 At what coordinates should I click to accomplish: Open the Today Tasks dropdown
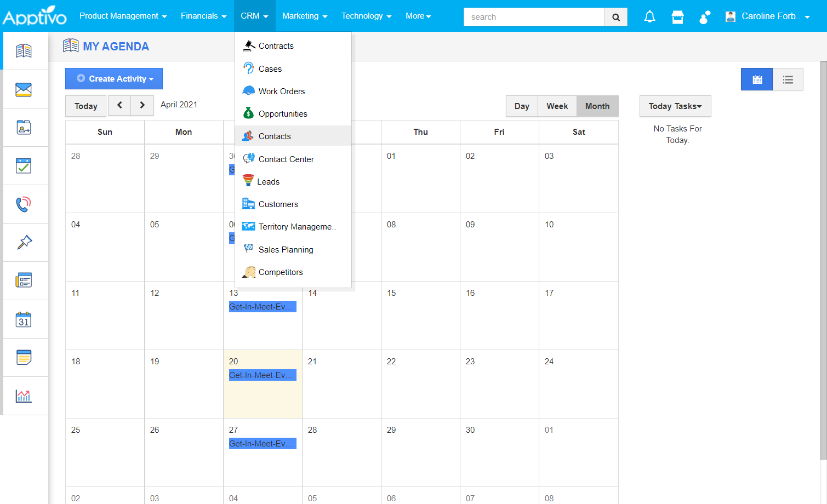[x=675, y=106]
